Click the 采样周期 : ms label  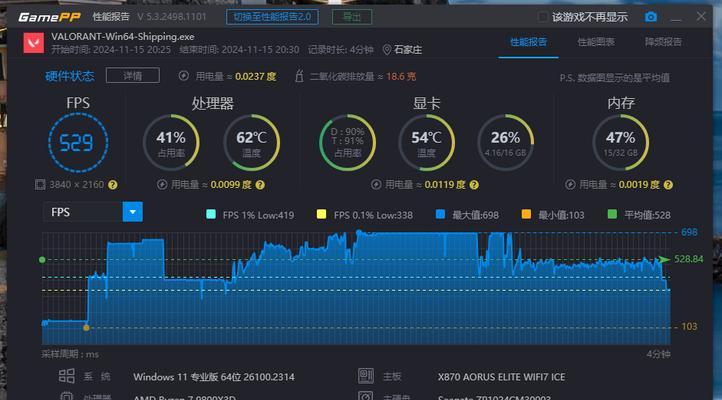(x=70, y=354)
